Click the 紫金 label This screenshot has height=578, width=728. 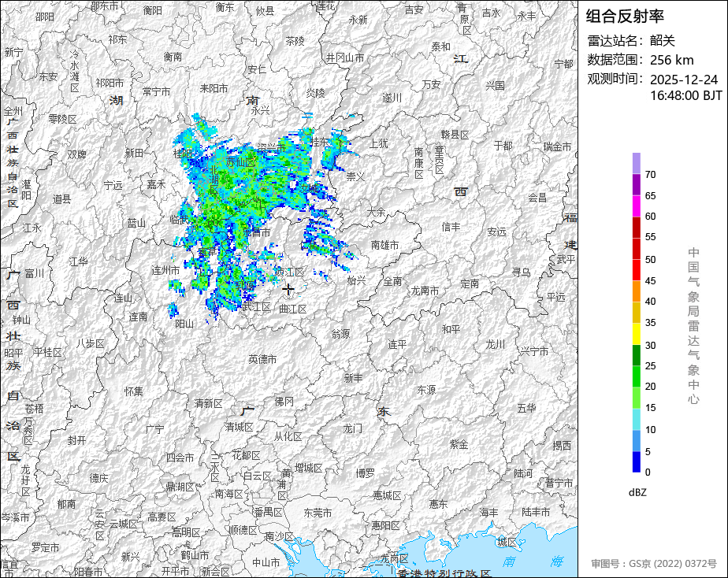[x=459, y=445]
